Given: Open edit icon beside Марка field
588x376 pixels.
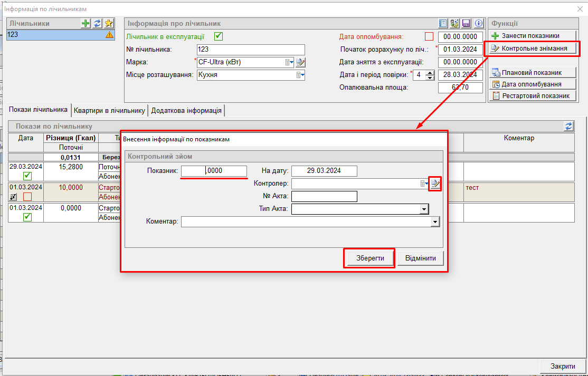Looking at the screenshot, I should coord(300,62).
